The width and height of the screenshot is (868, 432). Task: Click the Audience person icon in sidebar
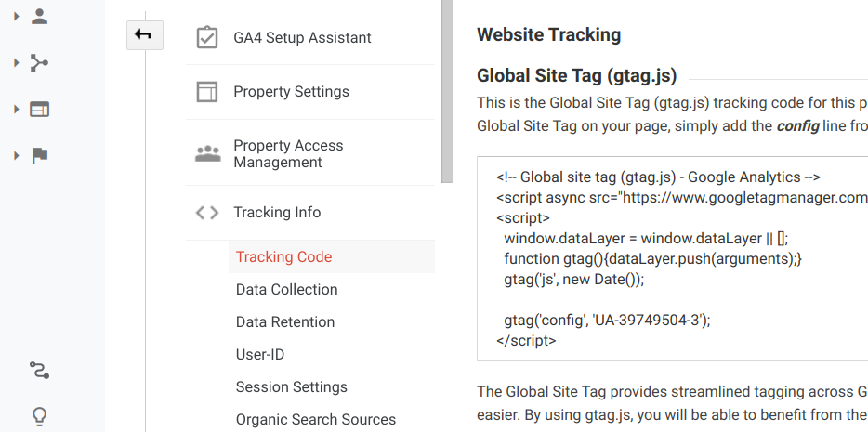[39, 17]
